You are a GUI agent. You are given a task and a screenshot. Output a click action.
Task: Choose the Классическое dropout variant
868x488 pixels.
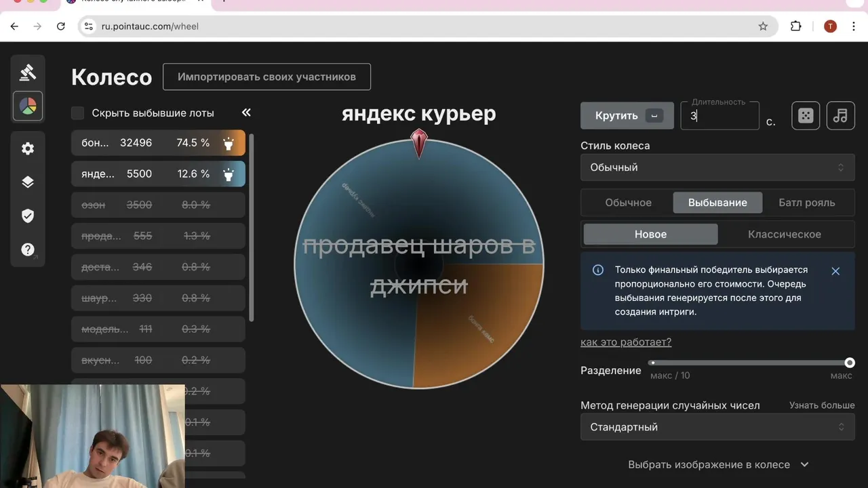[x=785, y=234]
